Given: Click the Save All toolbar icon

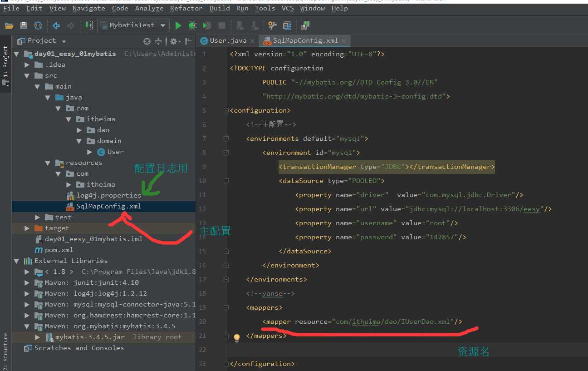Looking at the screenshot, I should click(24, 25).
